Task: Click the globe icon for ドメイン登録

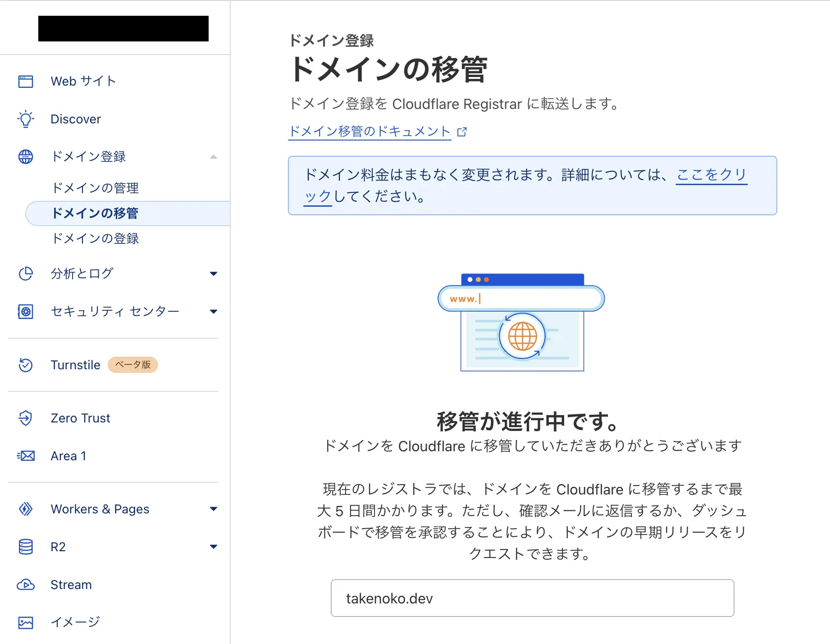Action: coord(26,157)
